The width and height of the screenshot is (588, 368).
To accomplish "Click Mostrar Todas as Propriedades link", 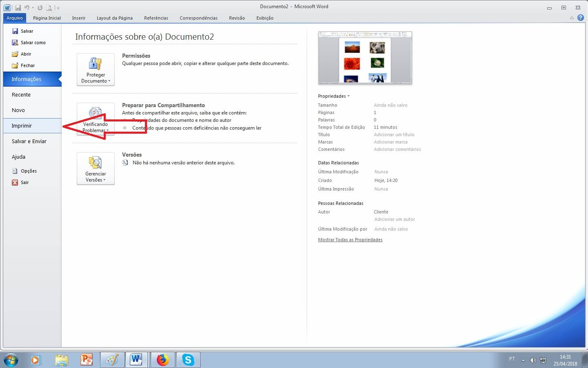I will coord(350,240).
